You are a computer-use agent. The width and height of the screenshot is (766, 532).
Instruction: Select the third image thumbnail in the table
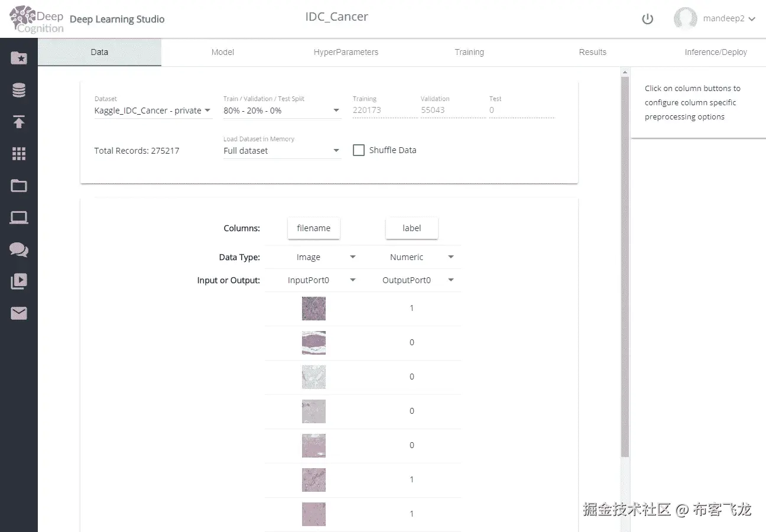point(314,377)
